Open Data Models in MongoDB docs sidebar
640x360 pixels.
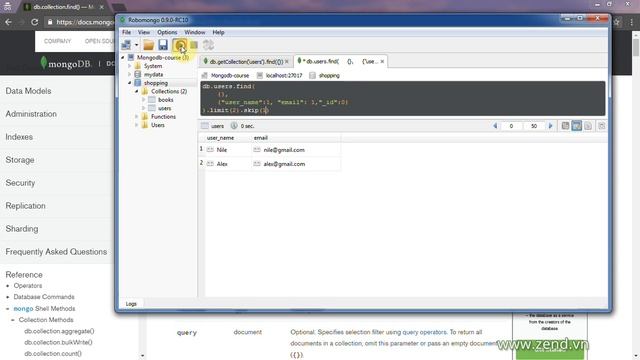28,91
